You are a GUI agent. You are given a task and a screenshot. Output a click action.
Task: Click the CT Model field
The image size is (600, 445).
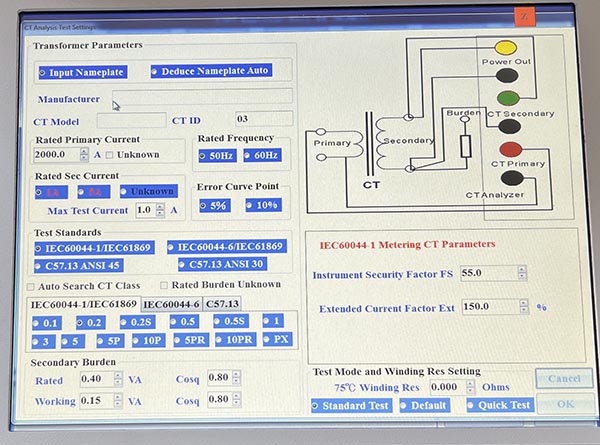click(x=132, y=121)
